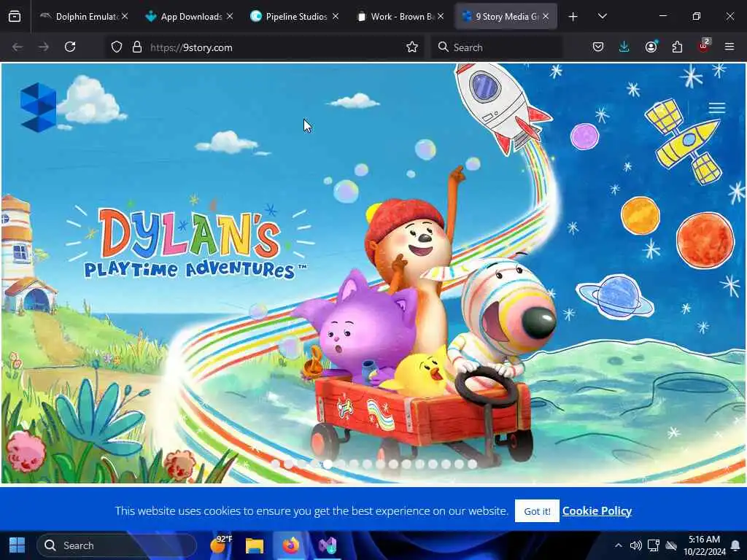Select the last carousel slide dot
Viewport: 747px width, 560px height.
472,464
